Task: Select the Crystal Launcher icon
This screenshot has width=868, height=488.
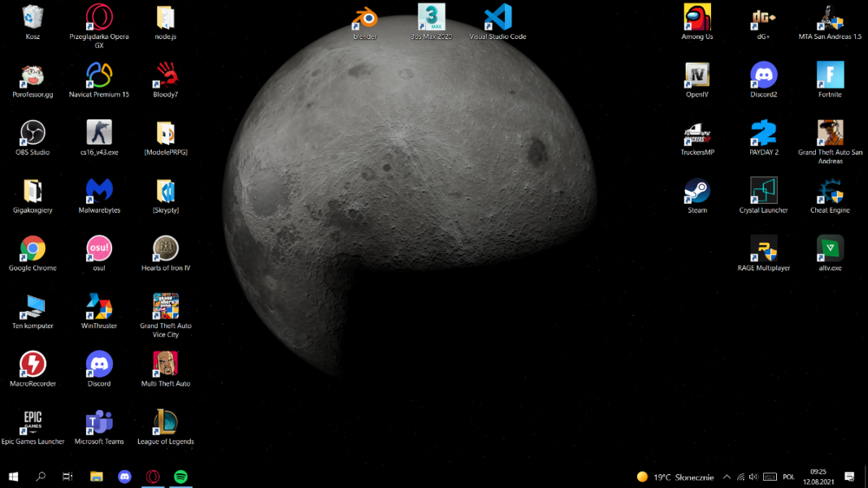Action: pyautogui.click(x=763, y=196)
